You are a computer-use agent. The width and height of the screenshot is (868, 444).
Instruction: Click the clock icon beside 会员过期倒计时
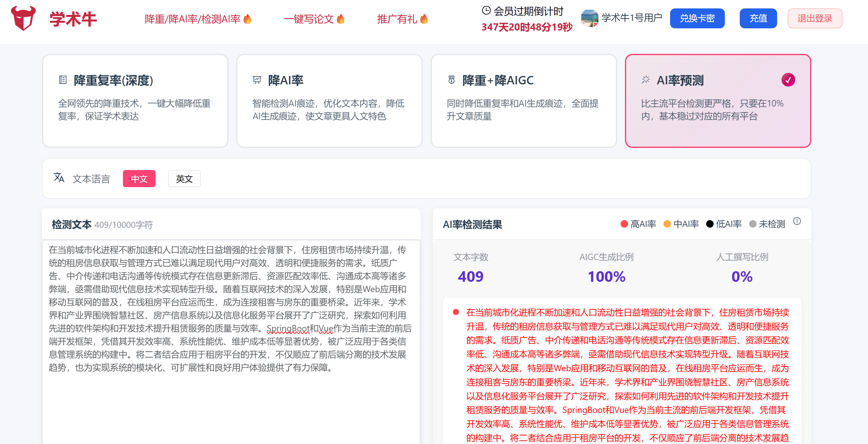click(x=486, y=11)
